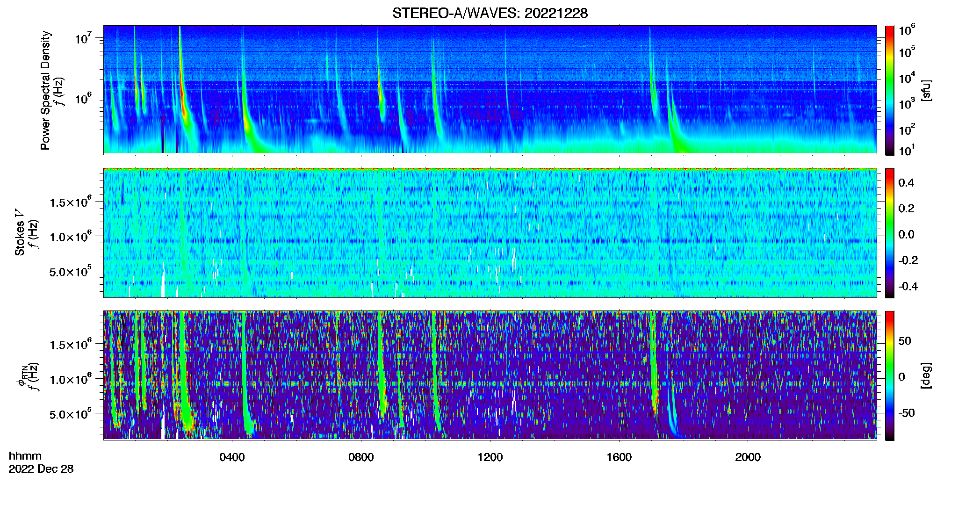Screen dimensions: 980x505
Task: Click the 1.0×10^6 tick of bottom panel
Action: 71,379
